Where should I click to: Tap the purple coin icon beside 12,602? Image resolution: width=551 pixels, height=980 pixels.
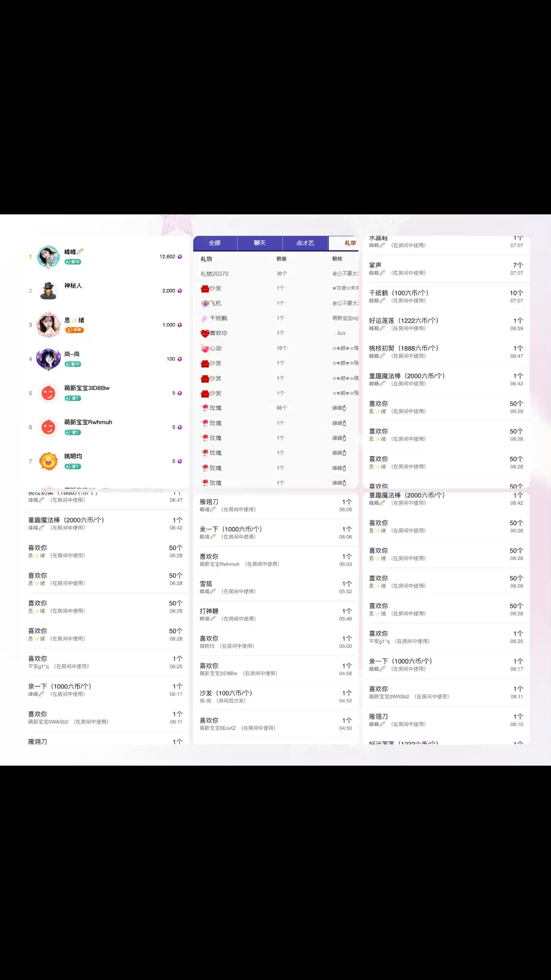point(180,257)
